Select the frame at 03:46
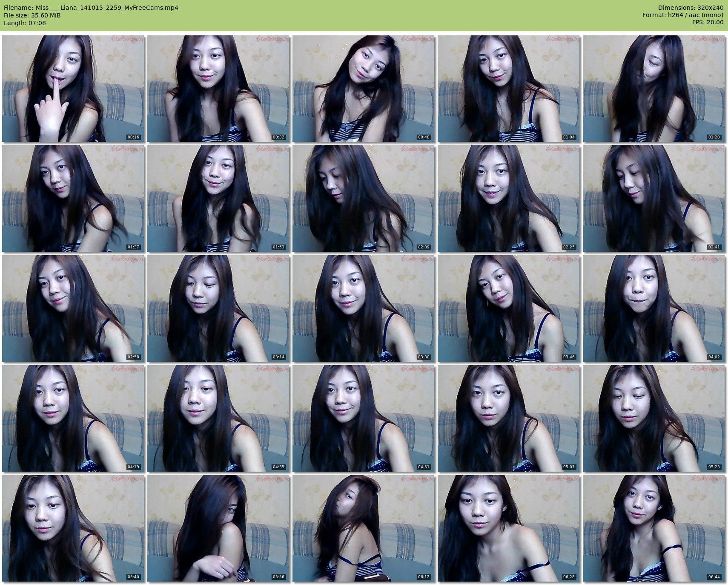728x585 pixels. point(509,308)
